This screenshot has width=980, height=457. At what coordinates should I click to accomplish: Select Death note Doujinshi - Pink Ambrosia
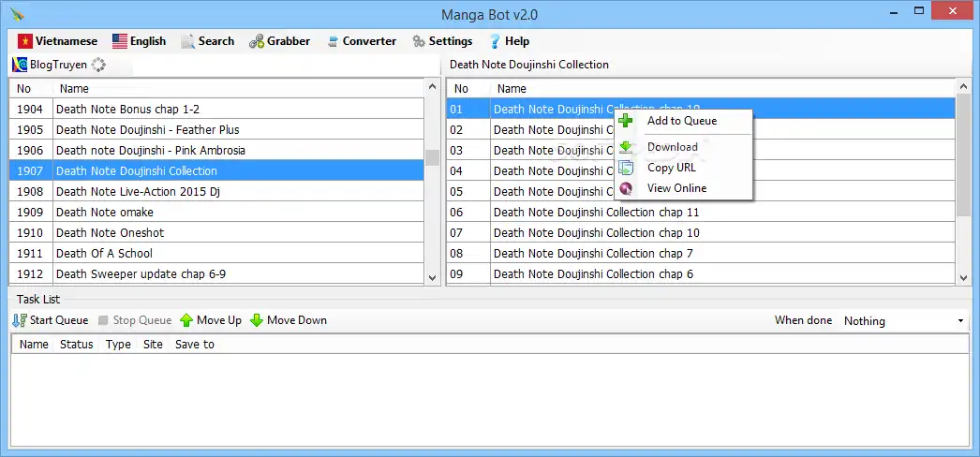point(216,151)
